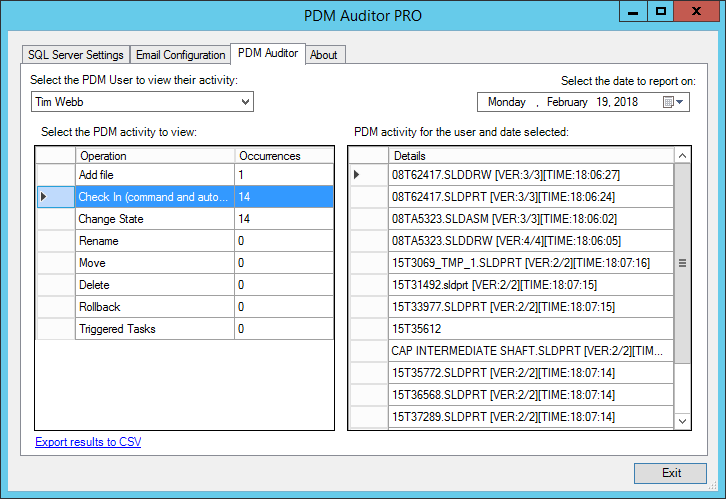Click the Details column header
This screenshot has height=499, width=726.
pyautogui.click(x=531, y=156)
